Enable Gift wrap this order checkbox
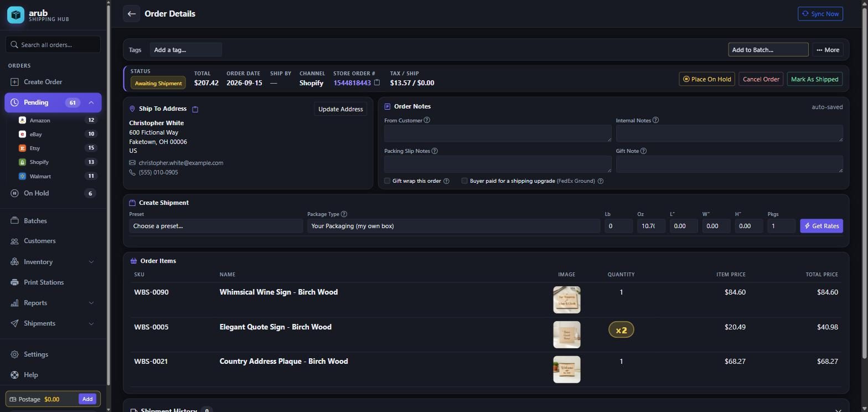Viewport: 868px width, 412px height. tap(387, 181)
